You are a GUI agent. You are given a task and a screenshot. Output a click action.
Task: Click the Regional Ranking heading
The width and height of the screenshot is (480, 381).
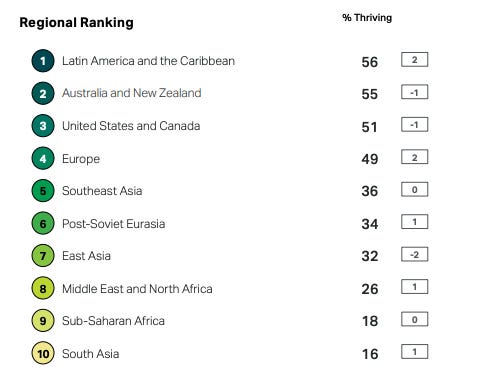click(x=77, y=23)
